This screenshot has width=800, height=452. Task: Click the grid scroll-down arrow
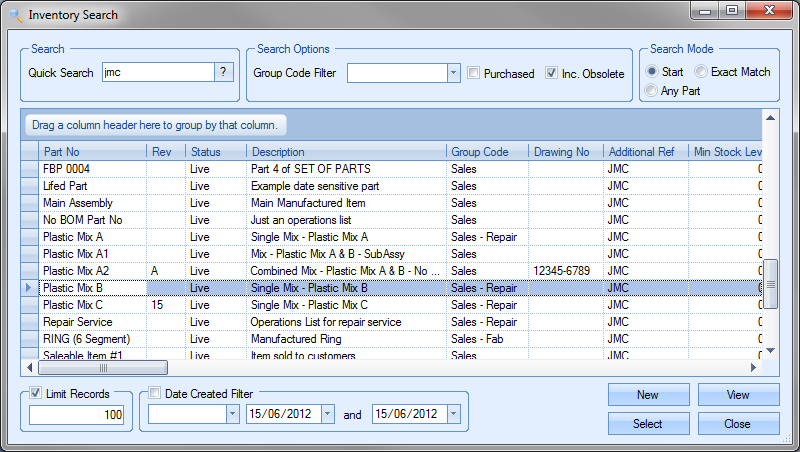[770, 350]
